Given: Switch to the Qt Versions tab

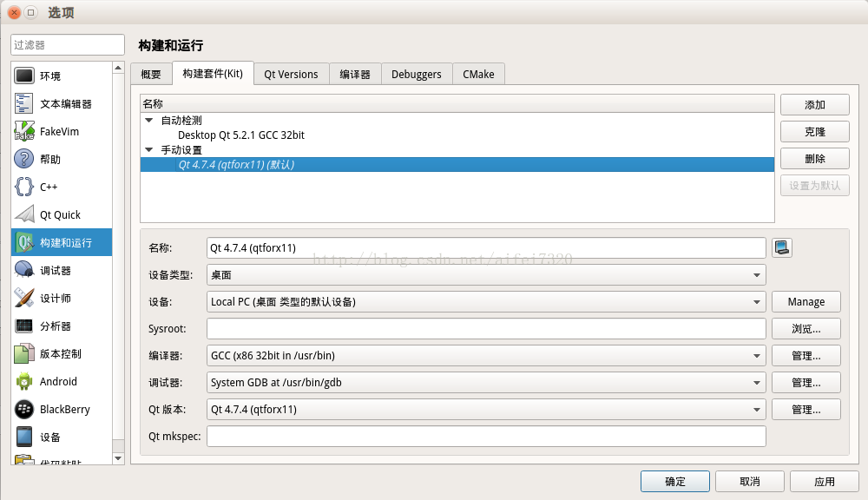Looking at the screenshot, I should tap(291, 74).
